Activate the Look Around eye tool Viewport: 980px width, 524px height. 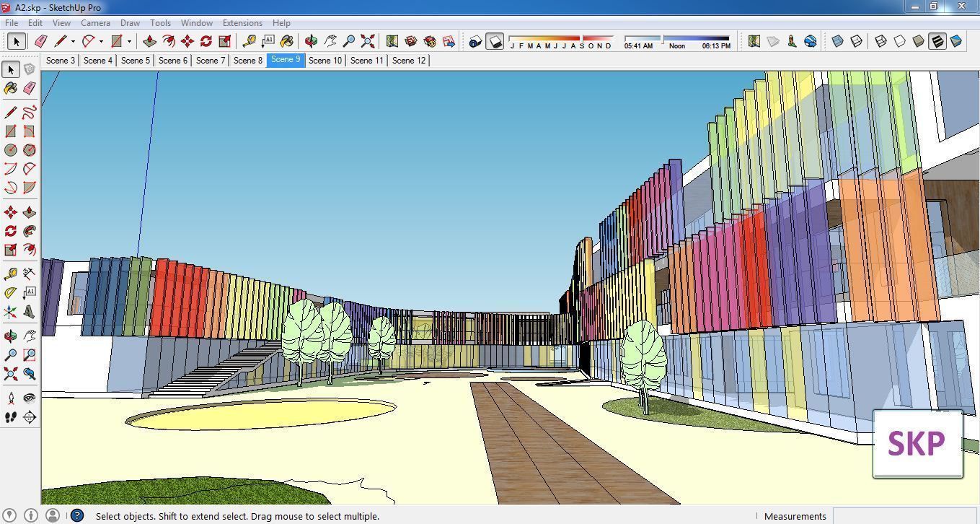click(x=30, y=398)
